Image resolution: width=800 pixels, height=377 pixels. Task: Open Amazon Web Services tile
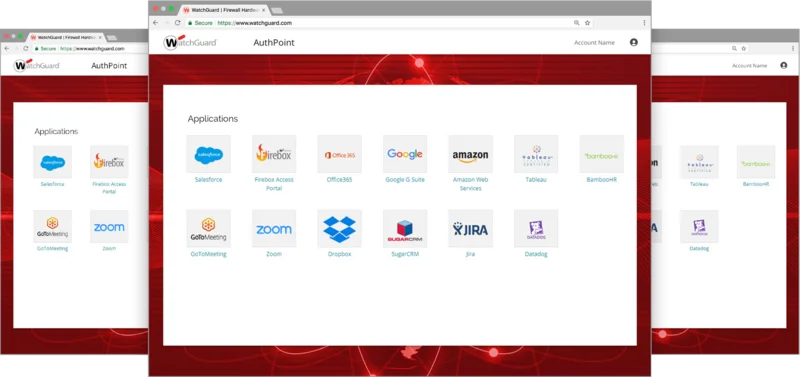coord(470,154)
